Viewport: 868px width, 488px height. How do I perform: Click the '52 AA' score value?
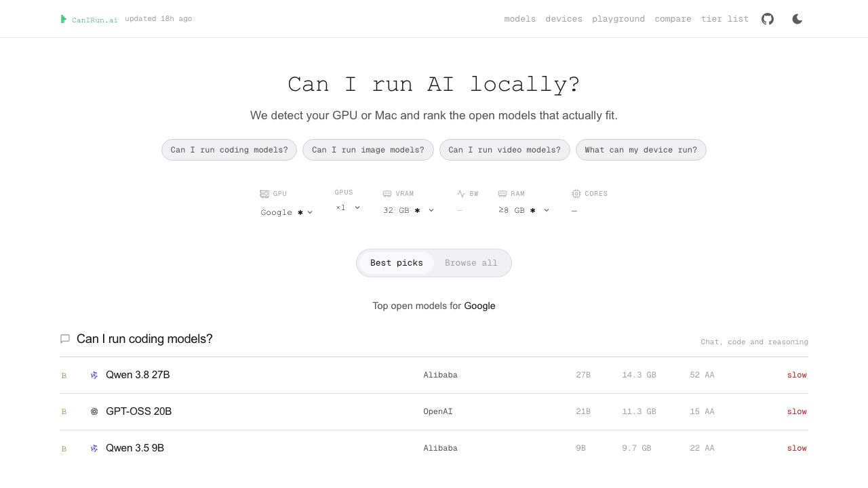tap(702, 375)
